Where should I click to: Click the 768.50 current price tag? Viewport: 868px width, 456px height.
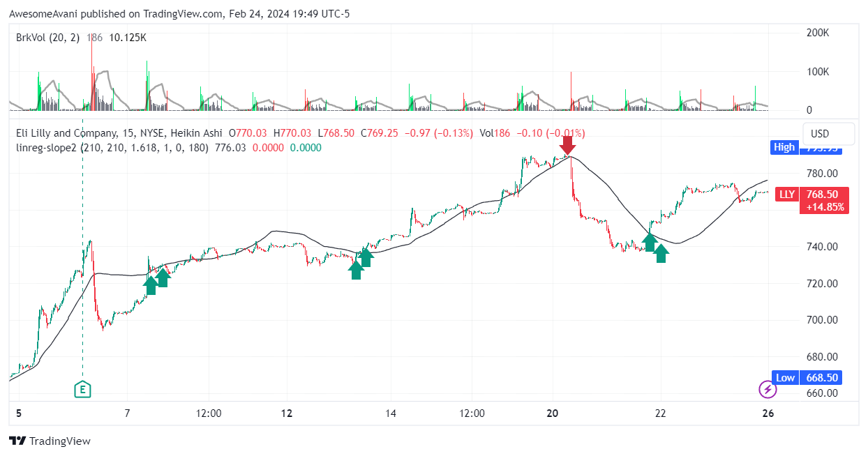pos(824,195)
